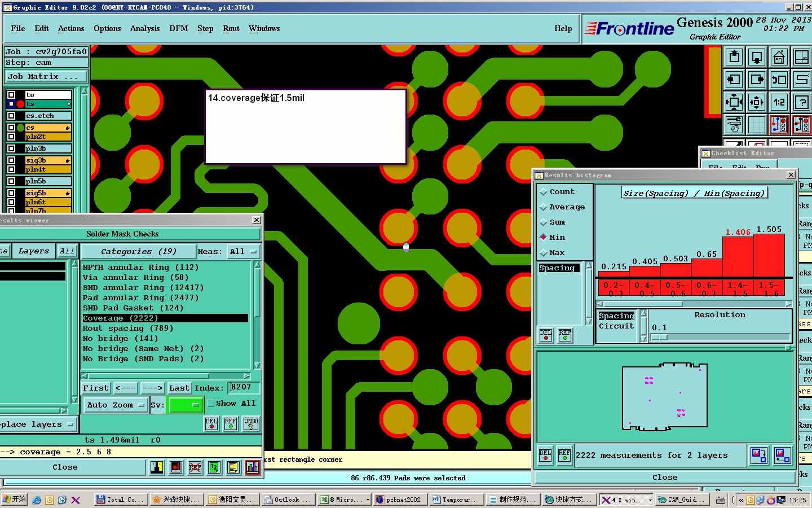Click the Index input field
Screen dimensions: 812x508
(x=244, y=388)
